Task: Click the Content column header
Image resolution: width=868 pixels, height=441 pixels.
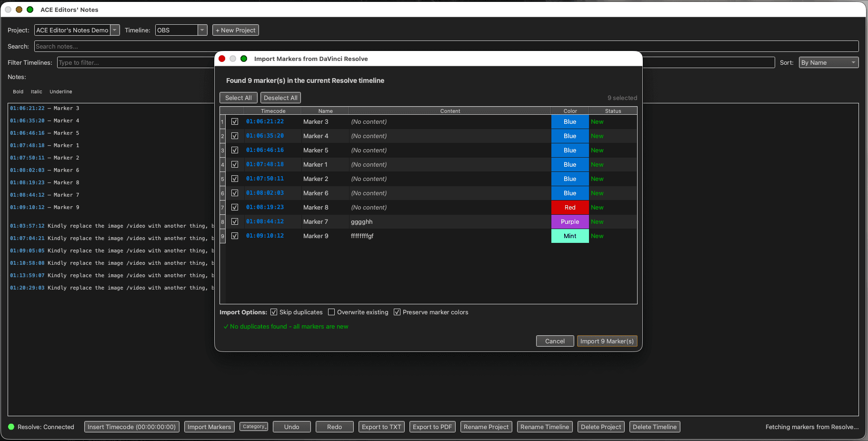Action: pyautogui.click(x=450, y=111)
